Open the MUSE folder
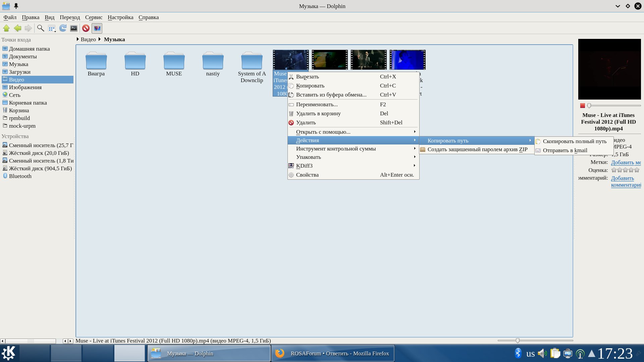Screen dimensions: 644x362 point(174,64)
